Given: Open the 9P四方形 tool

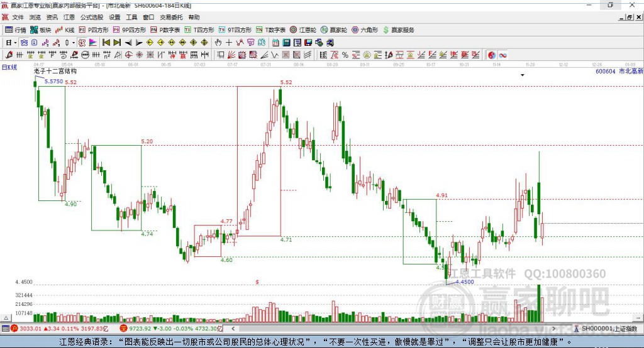Looking at the screenshot, I should pyautogui.click(x=130, y=30).
